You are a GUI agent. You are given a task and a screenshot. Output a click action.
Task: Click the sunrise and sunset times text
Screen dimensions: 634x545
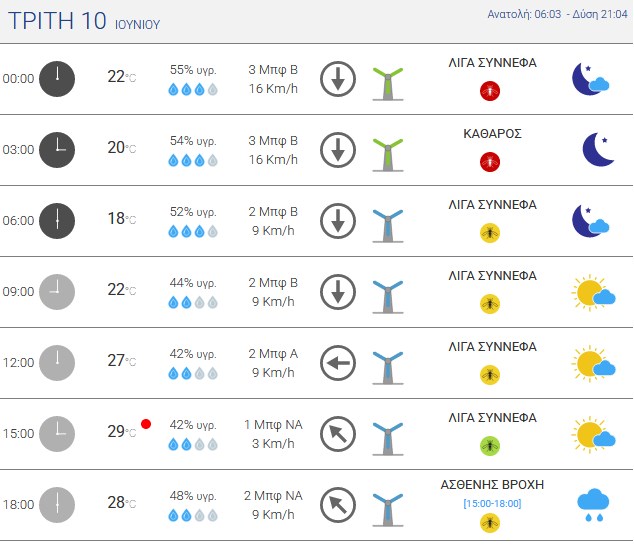click(x=557, y=14)
